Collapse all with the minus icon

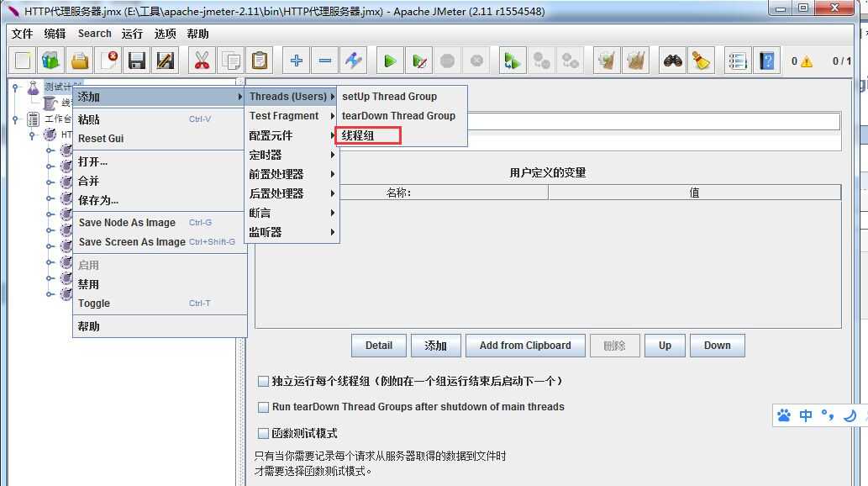[325, 61]
